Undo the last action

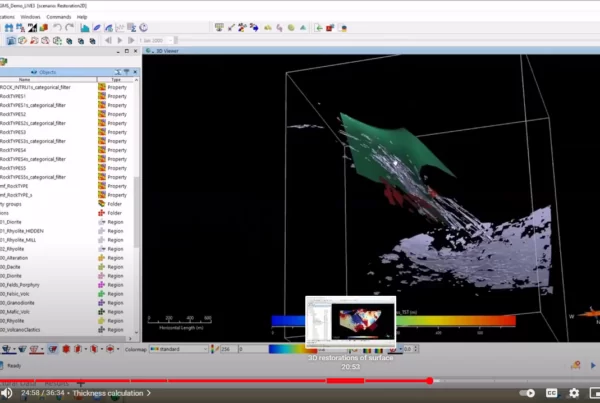tap(57, 28)
